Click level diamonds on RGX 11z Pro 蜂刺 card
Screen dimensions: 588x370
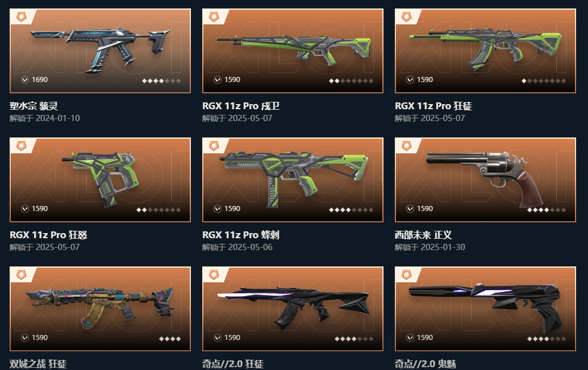[x=351, y=210]
